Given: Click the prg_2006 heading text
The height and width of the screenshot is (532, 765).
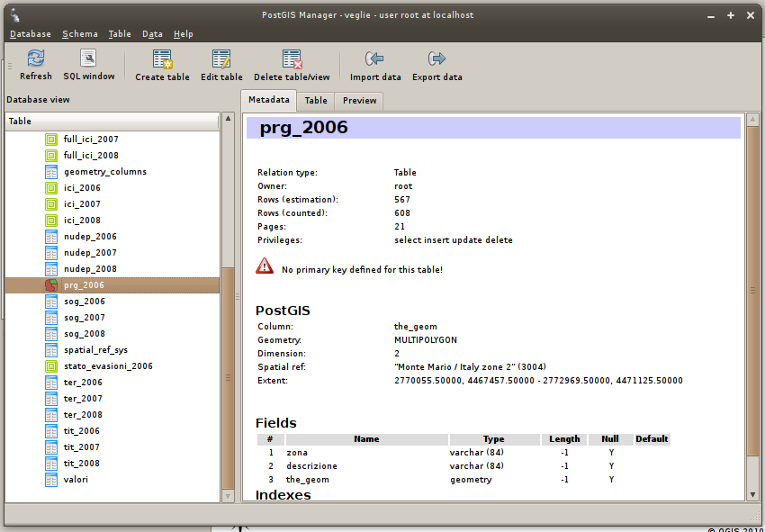Looking at the screenshot, I should [303, 128].
